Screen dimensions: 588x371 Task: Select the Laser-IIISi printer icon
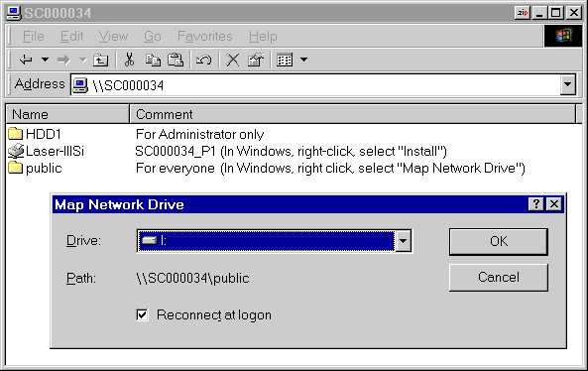click(x=16, y=151)
